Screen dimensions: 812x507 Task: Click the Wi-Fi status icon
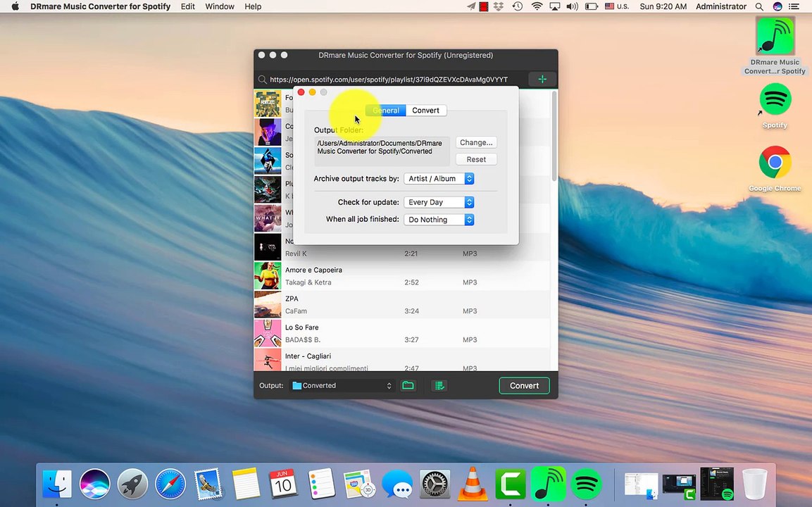pos(537,7)
